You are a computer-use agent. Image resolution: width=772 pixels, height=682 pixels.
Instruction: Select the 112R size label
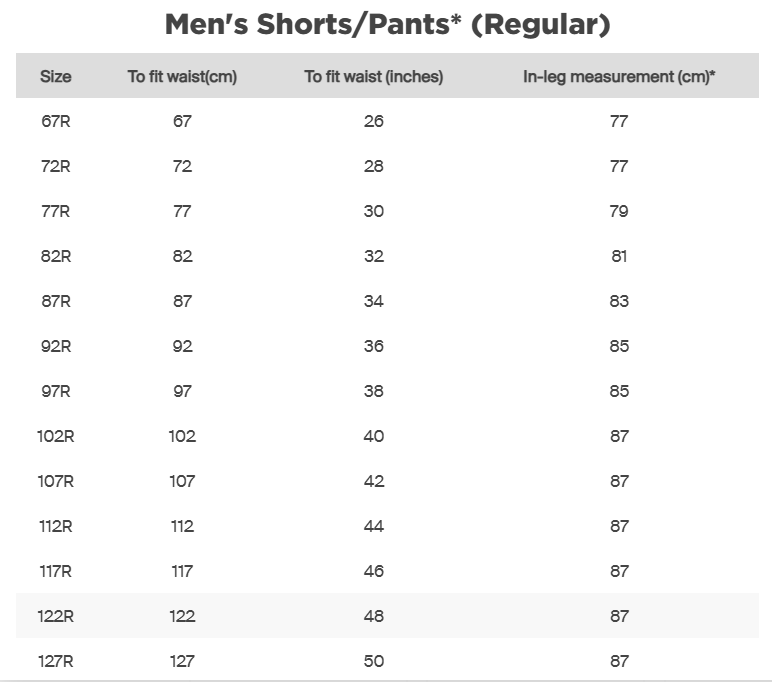click(x=56, y=527)
